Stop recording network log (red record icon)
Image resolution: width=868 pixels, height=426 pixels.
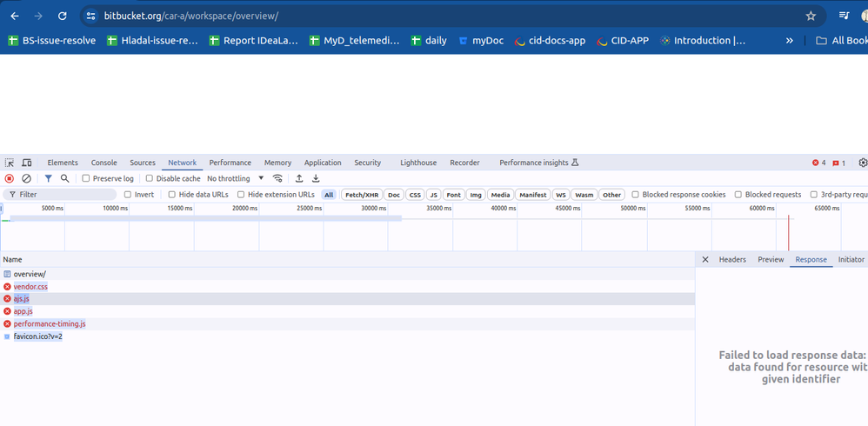click(x=9, y=179)
